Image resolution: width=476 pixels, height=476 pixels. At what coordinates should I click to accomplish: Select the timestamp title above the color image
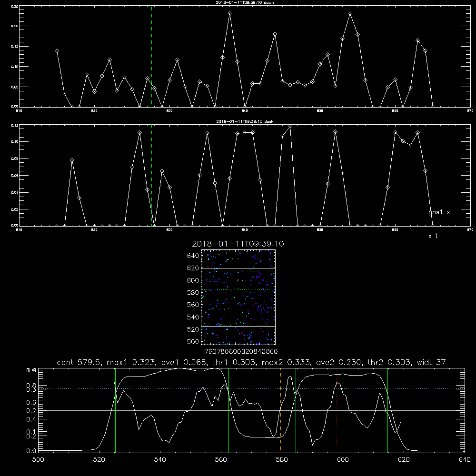click(x=238, y=244)
